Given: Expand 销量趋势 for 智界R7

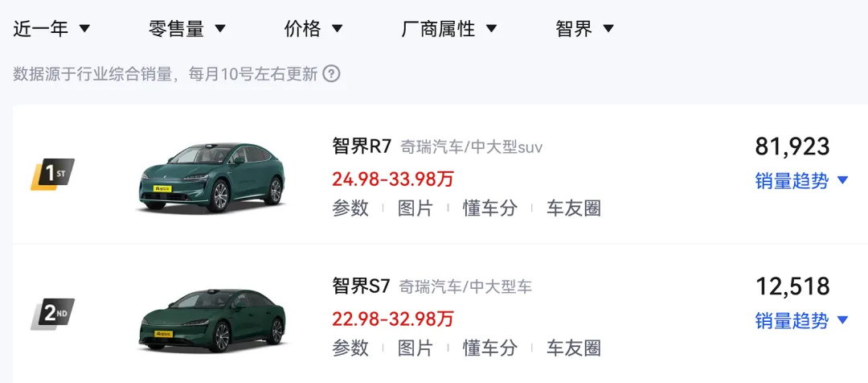Looking at the screenshot, I should [x=801, y=180].
